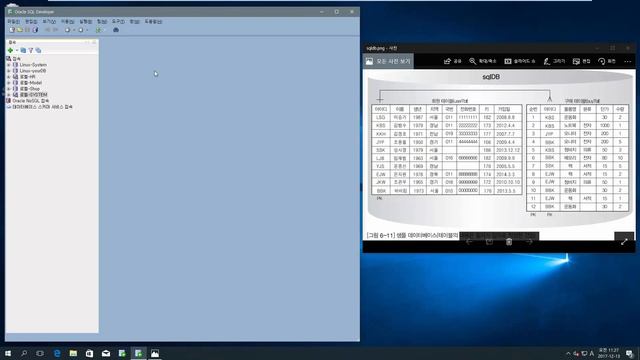Start the 슬라이드 쇼 (Slideshow) in Photos
The height and width of the screenshot is (360, 640).
(520, 61)
